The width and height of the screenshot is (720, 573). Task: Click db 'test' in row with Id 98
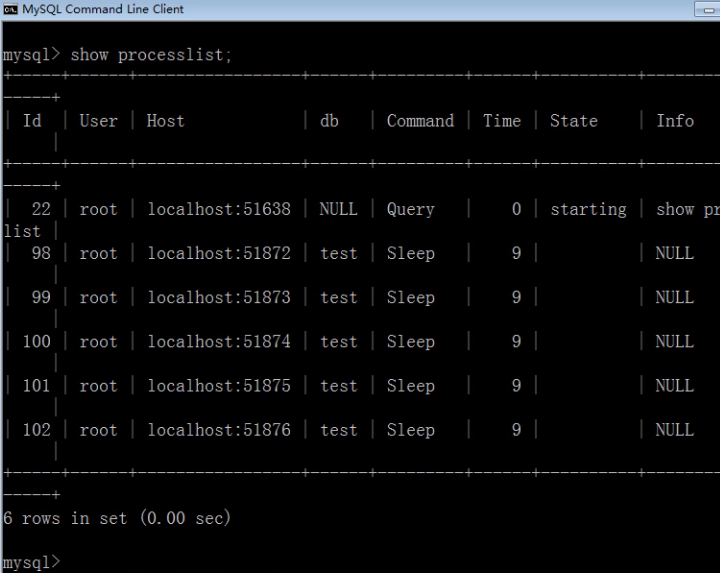[x=339, y=253]
